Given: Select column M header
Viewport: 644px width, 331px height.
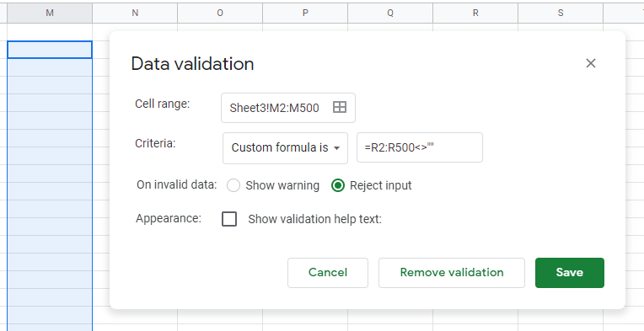Looking at the screenshot, I should [x=50, y=13].
